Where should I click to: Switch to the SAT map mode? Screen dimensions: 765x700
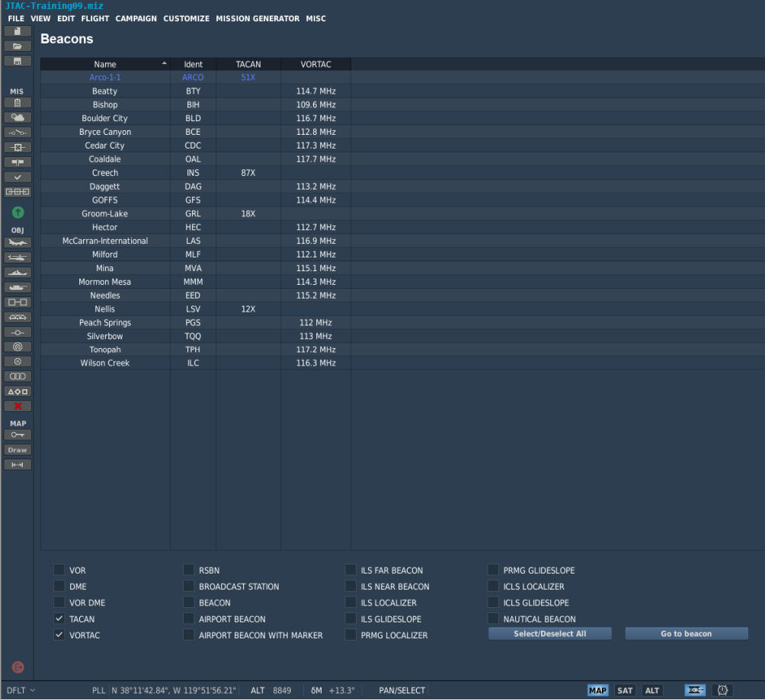point(625,690)
